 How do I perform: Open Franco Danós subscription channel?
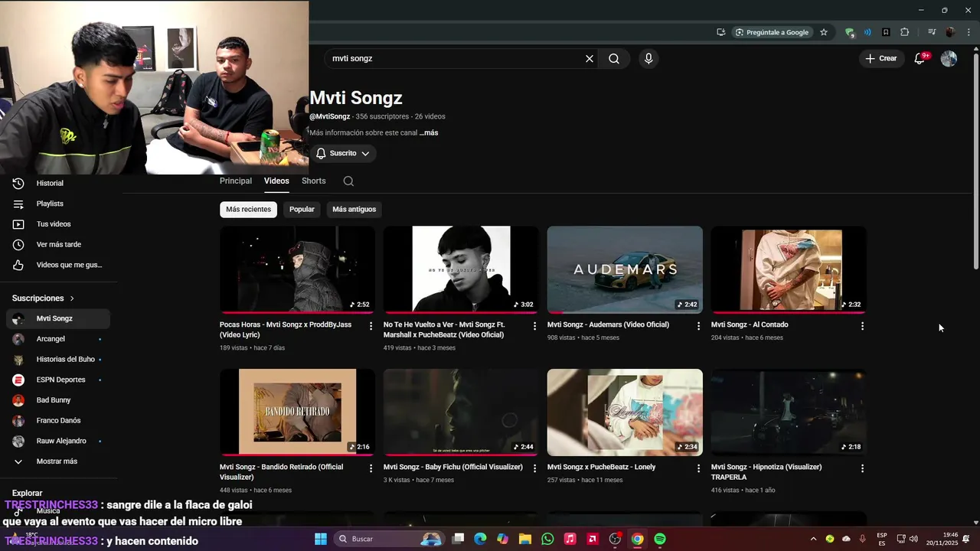pyautogui.click(x=58, y=421)
